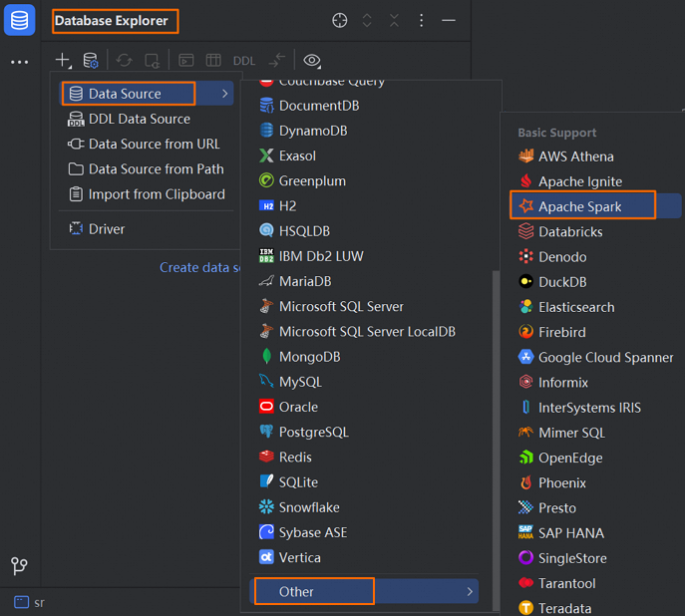This screenshot has width=685, height=616.
Task: Select the Driver menu entry
Action: pos(146,229)
